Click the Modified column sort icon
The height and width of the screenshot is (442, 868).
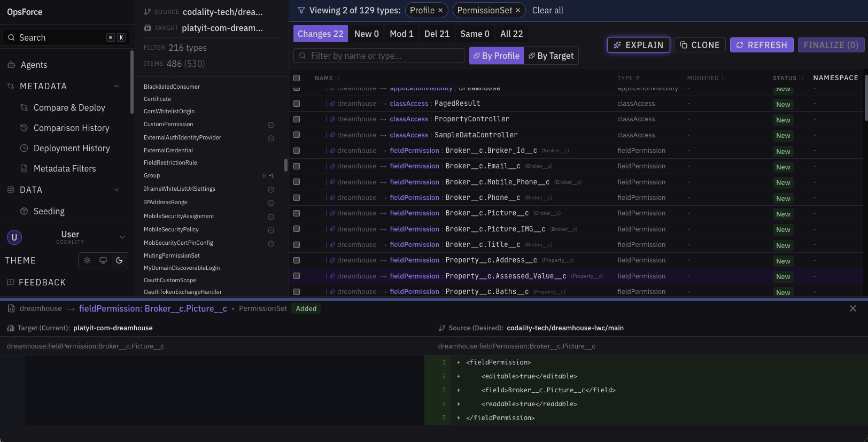click(724, 78)
